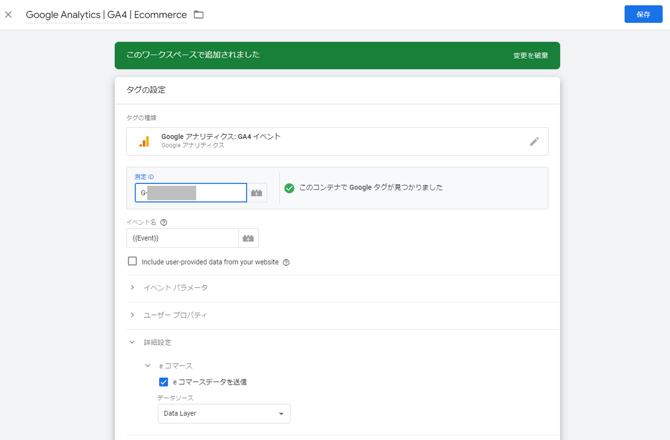Collapse the e コマース subsection

coord(148,366)
